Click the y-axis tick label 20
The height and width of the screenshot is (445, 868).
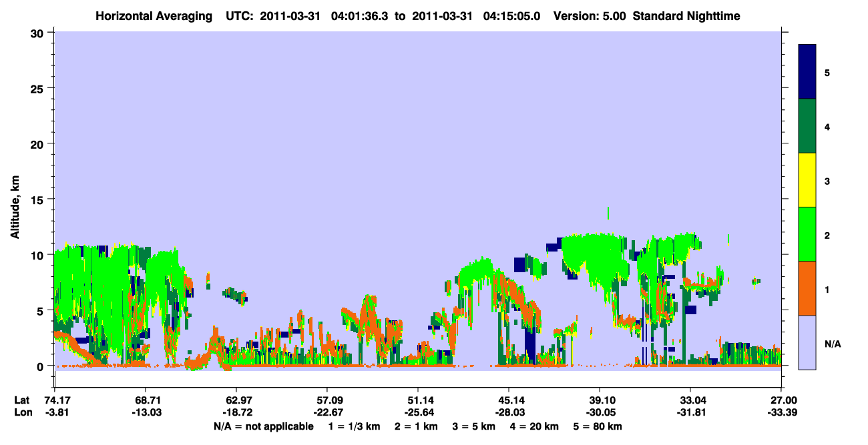[x=38, y=144]
